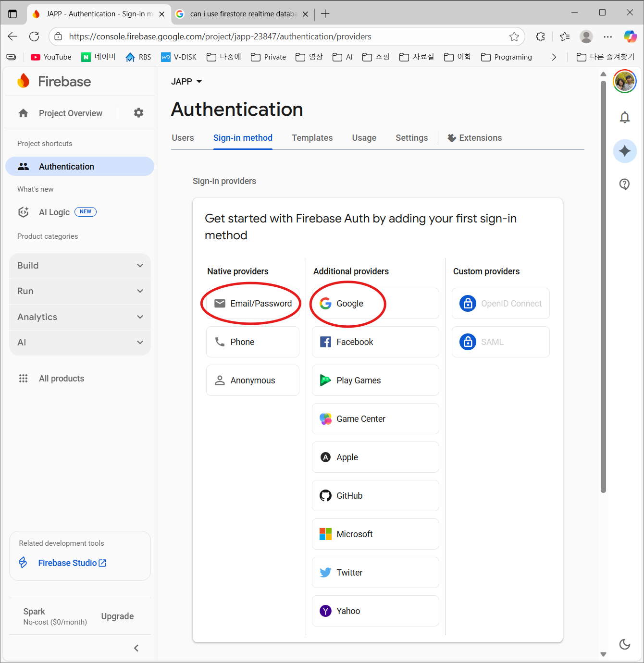Screen dimensions: 644x663
Task: Open project settings gear icon
Action: [138, 113]
